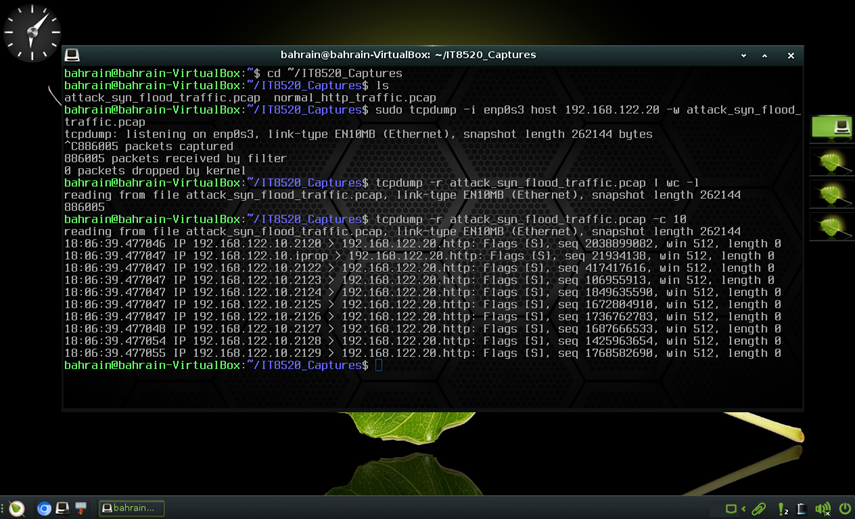Expand the tray's small left chevron
The width and height of the screenshot is (855, 519).
click(743, 509)
